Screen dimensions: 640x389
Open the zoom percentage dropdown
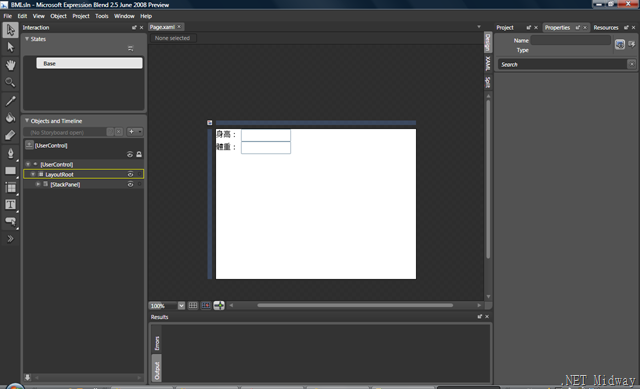(x=181, y=305)
